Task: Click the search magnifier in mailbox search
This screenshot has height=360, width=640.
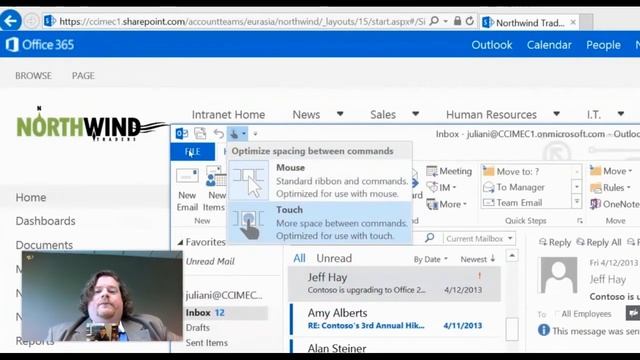Action: [429, 238]
